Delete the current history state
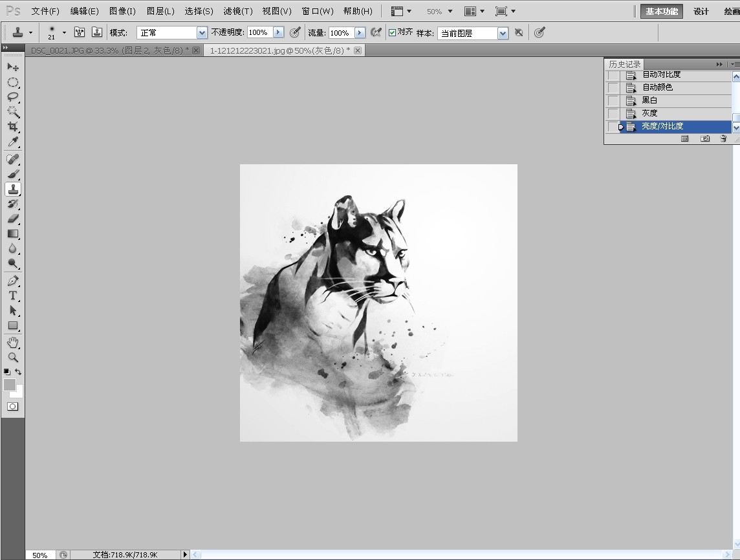Image resolution: width=740 pixels, height=560 pixels. click(723, 138)
